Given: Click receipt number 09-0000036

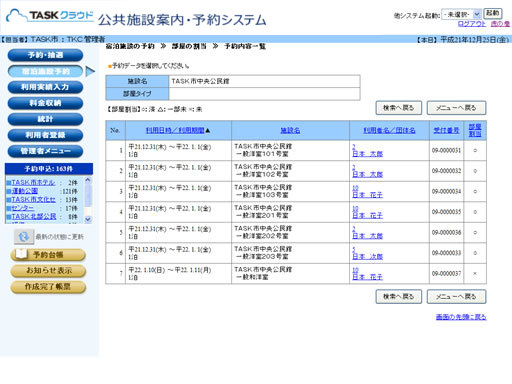Looking at the screenshot, I should pyautogui.click(x=446, y=233).
